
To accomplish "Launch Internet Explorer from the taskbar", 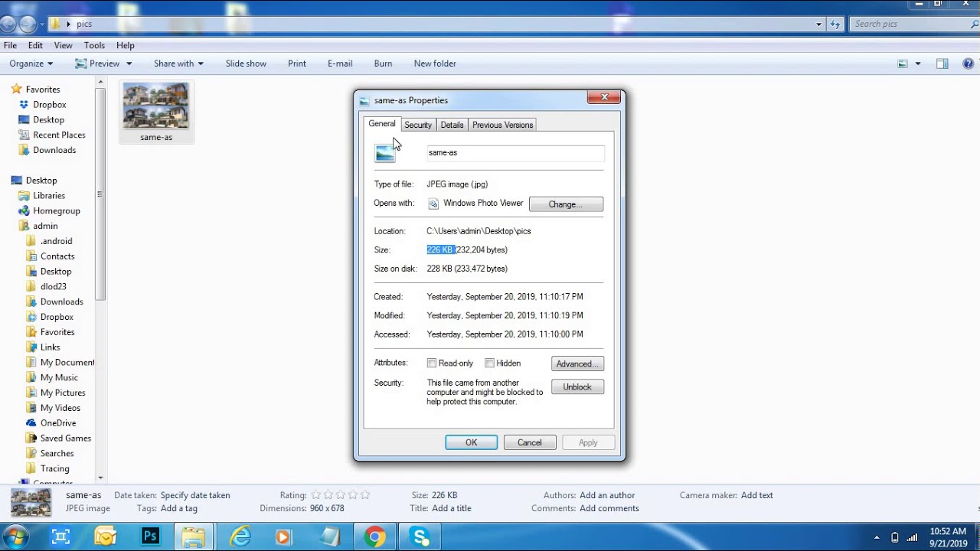I will (x=240, y=536).
